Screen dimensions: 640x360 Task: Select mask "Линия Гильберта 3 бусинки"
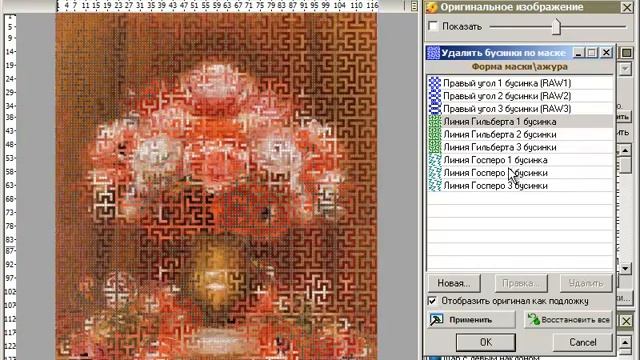[520, 147]
